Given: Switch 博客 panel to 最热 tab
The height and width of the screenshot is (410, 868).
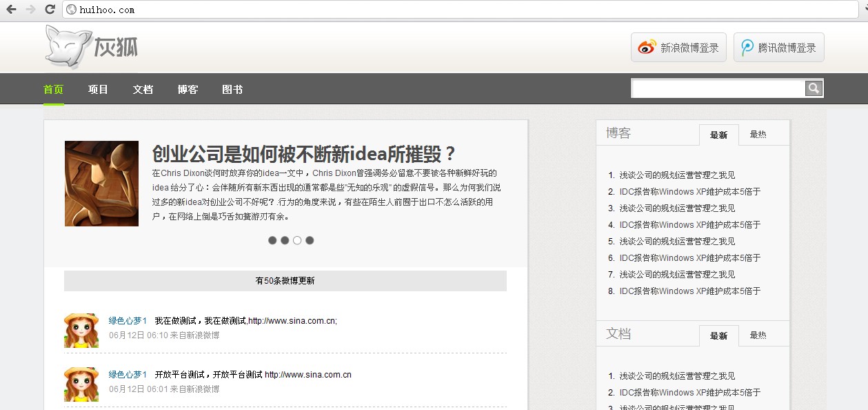Looking at the screenshot, I should [x=758, y=135].
